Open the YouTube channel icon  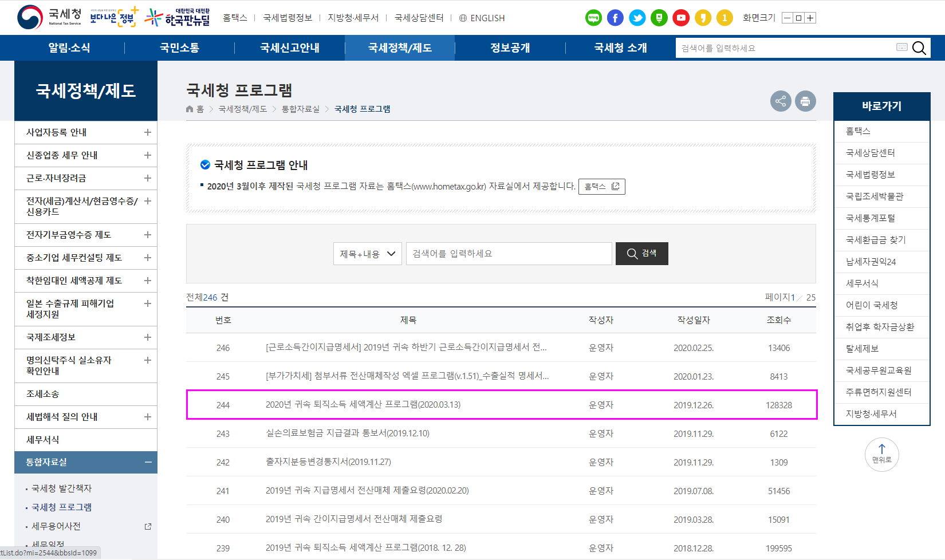681,18
